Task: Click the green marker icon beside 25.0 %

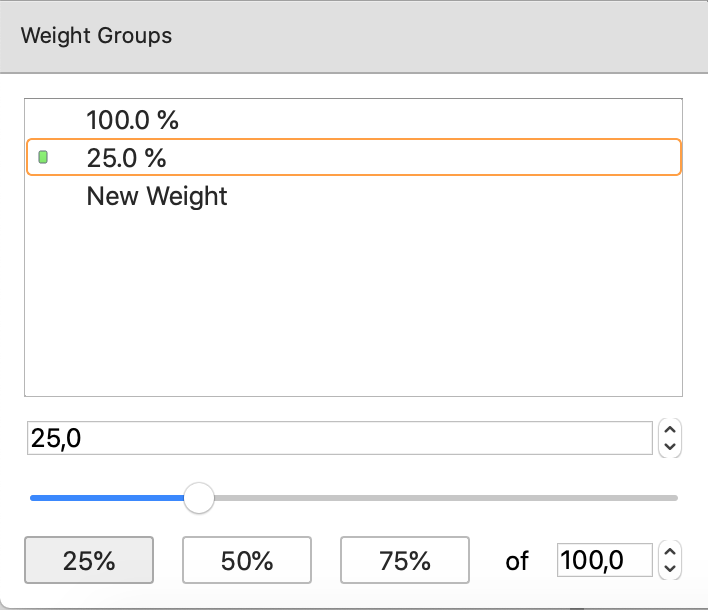Action: [x=43, y=158]
